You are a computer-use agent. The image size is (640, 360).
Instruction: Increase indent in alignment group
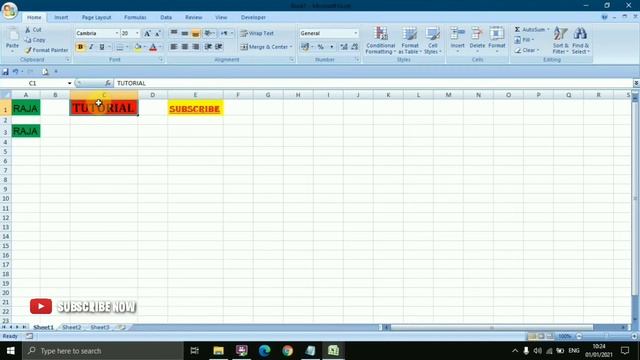point(219,47)
